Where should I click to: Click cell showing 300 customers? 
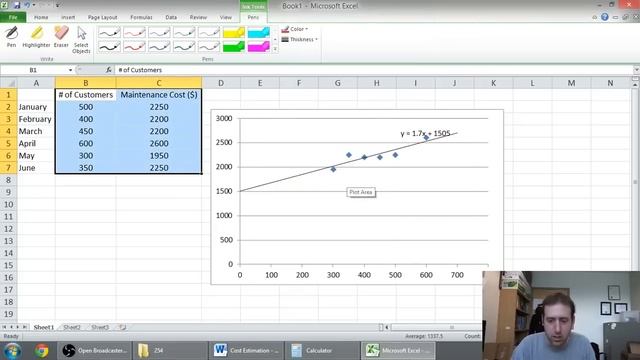pyautogui.click(x=86, y=156)
